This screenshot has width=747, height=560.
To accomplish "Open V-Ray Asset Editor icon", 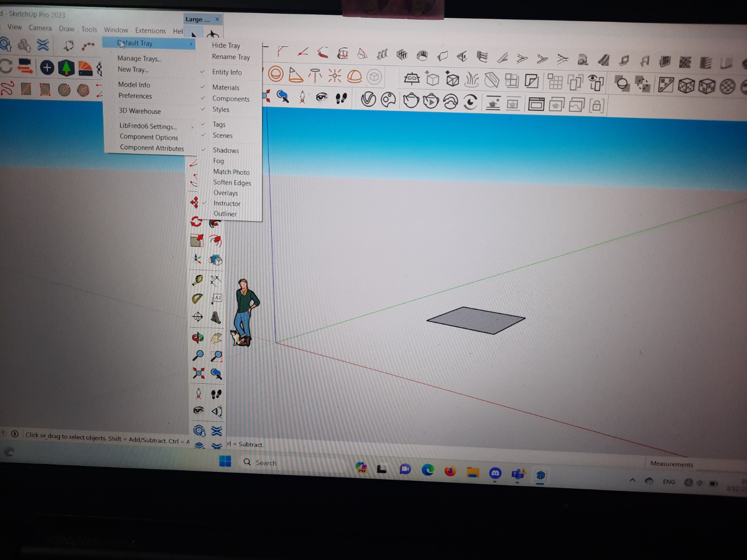I will tap(368, 100).
